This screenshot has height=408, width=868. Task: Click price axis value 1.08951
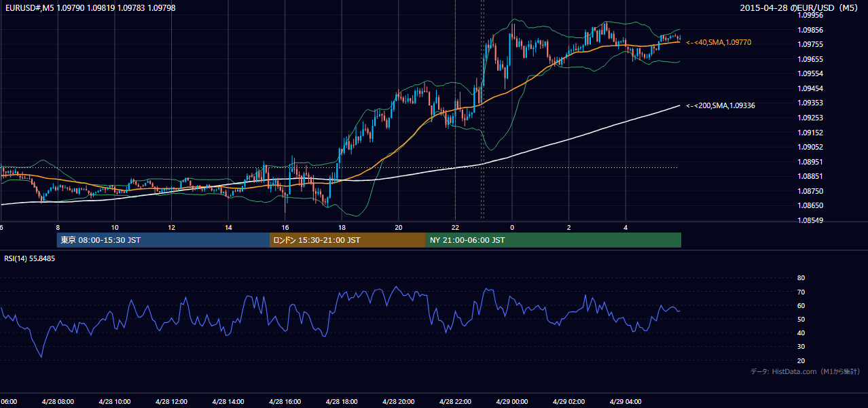pos(810,162)
